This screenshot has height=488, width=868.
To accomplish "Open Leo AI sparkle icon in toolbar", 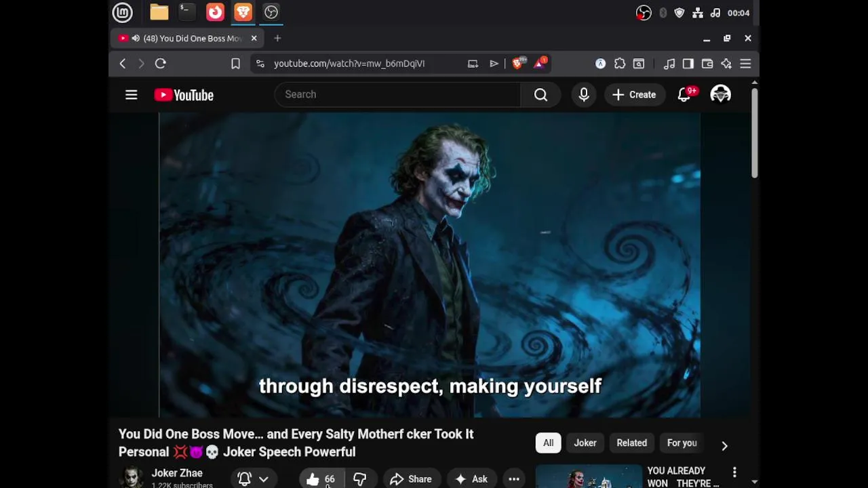I will [726, 64].
